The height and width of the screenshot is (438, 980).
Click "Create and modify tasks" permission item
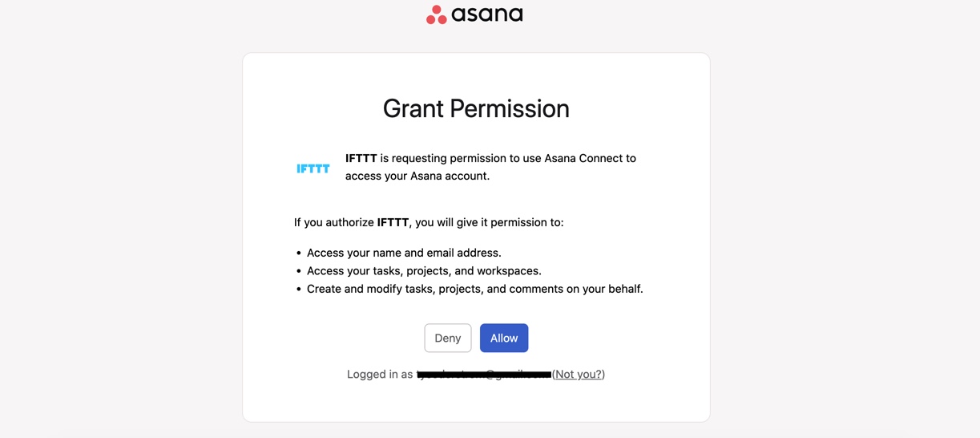(x=475, y=289)
